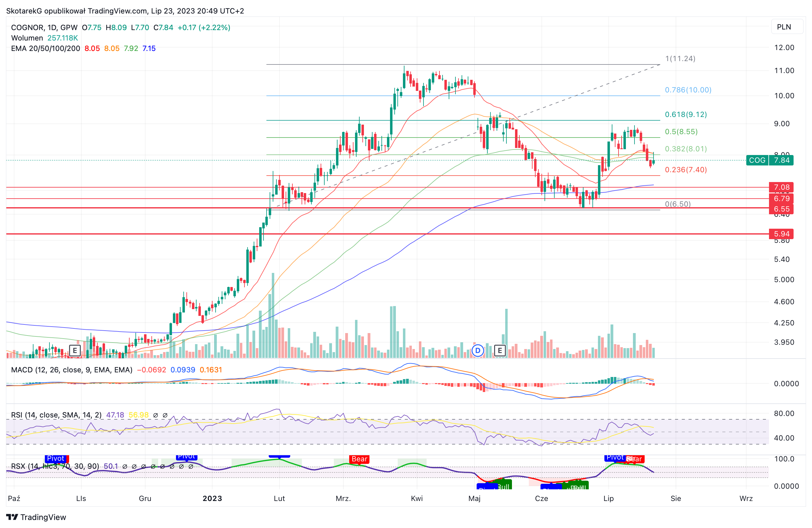812x528 pixels.
Task: Click the MACD histogram value −0.0692
Action: point(151,370)
